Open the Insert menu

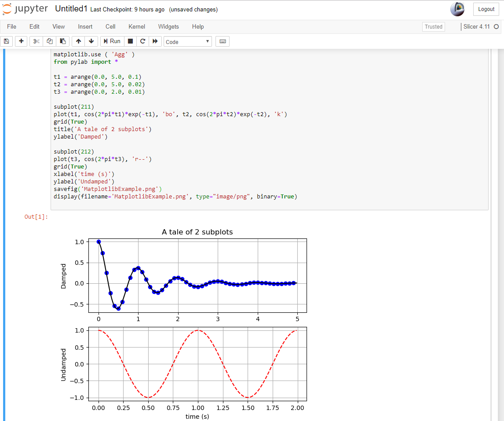(85, 27)
